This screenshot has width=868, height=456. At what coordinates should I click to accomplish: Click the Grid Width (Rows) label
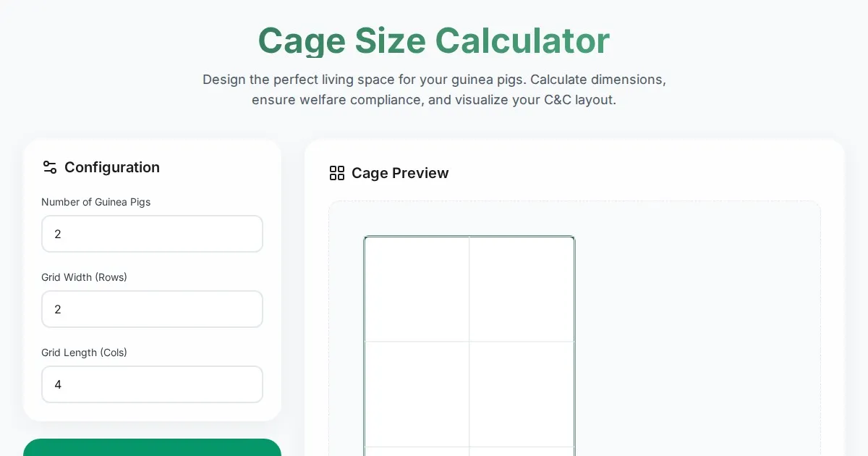click(x=84, y=277)
